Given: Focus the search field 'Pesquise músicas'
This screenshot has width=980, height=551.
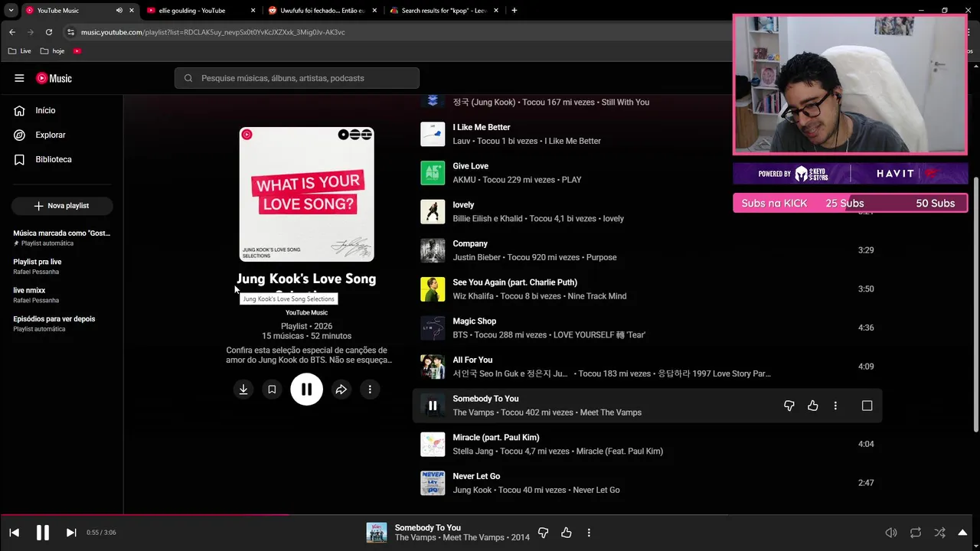Looking at the screenshot, I should (297, 78).
